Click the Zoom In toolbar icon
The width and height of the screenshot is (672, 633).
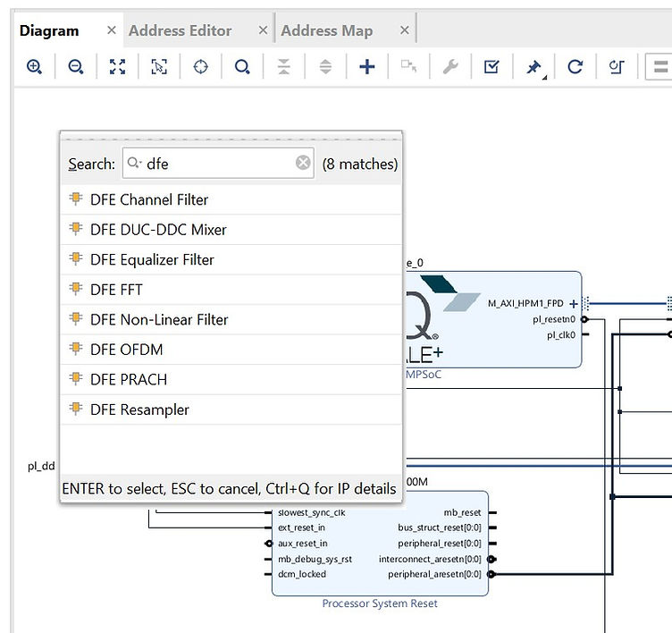pyautogui.click(x=34, y=67)
